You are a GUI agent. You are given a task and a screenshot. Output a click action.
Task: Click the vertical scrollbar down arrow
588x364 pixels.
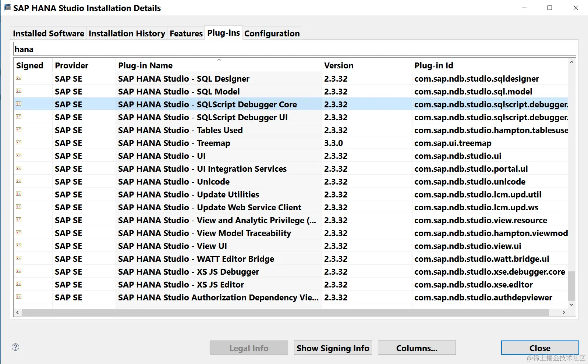click(x=571, y=304)
